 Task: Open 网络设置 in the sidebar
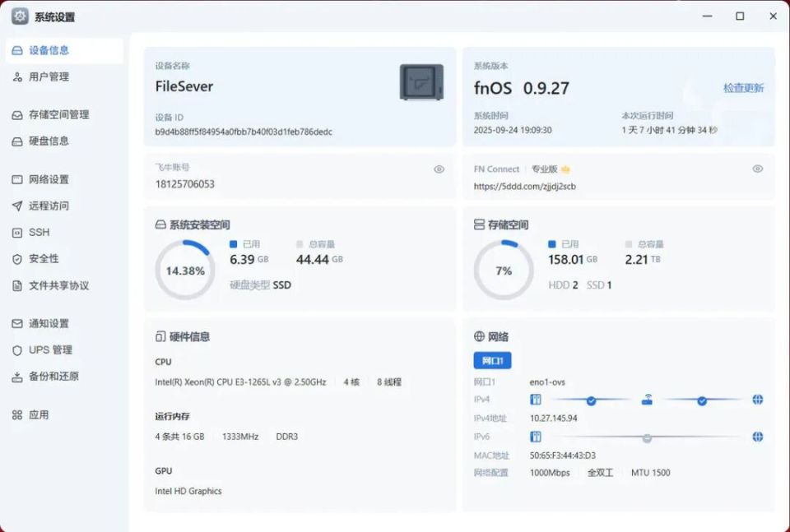[x=49, y=180]
